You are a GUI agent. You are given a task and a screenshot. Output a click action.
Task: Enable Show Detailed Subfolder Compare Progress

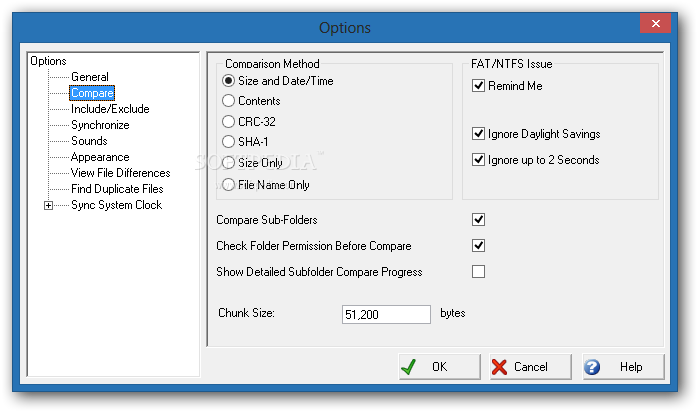(478, 271)
